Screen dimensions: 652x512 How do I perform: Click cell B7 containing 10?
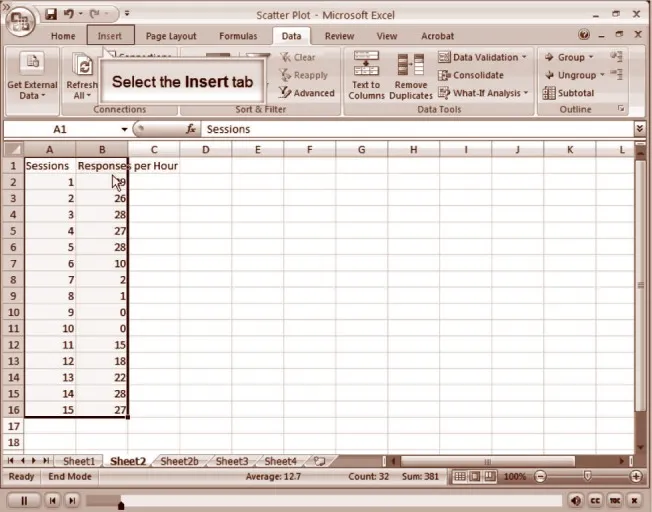[102, 263]
